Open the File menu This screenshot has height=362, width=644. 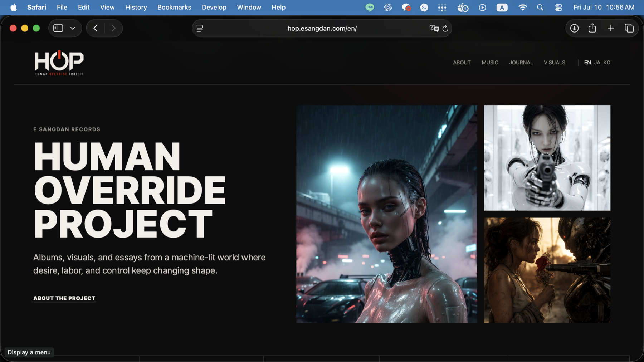click(62, 7)
